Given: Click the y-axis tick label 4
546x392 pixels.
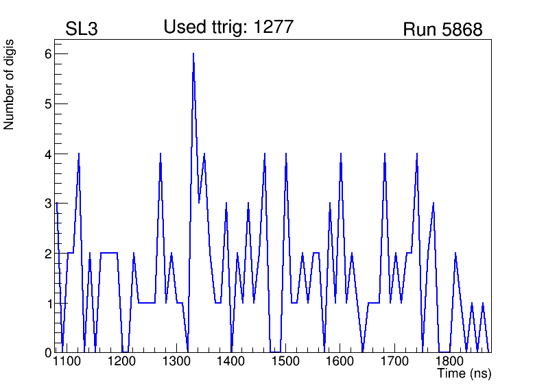Looking at the screenshot, I should click(x=47, y=154).
